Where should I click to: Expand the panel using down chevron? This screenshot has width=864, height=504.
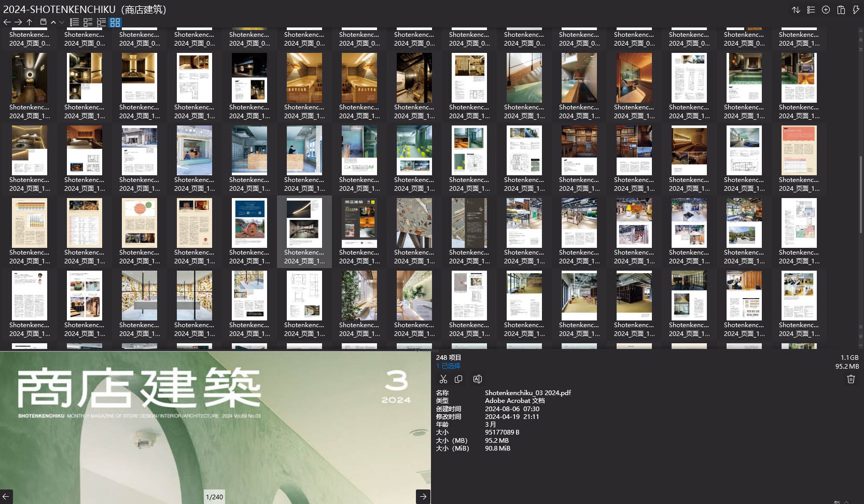(x=61, y=23)
